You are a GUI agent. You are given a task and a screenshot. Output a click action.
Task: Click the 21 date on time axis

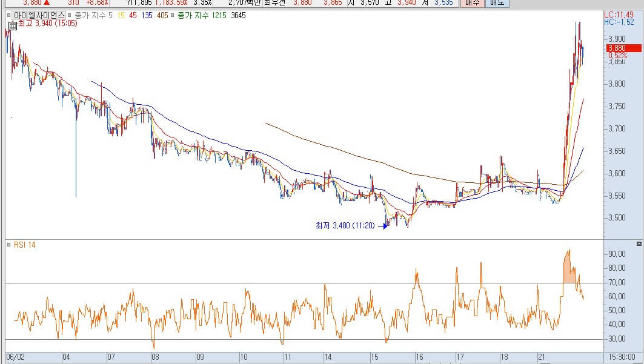542,357
